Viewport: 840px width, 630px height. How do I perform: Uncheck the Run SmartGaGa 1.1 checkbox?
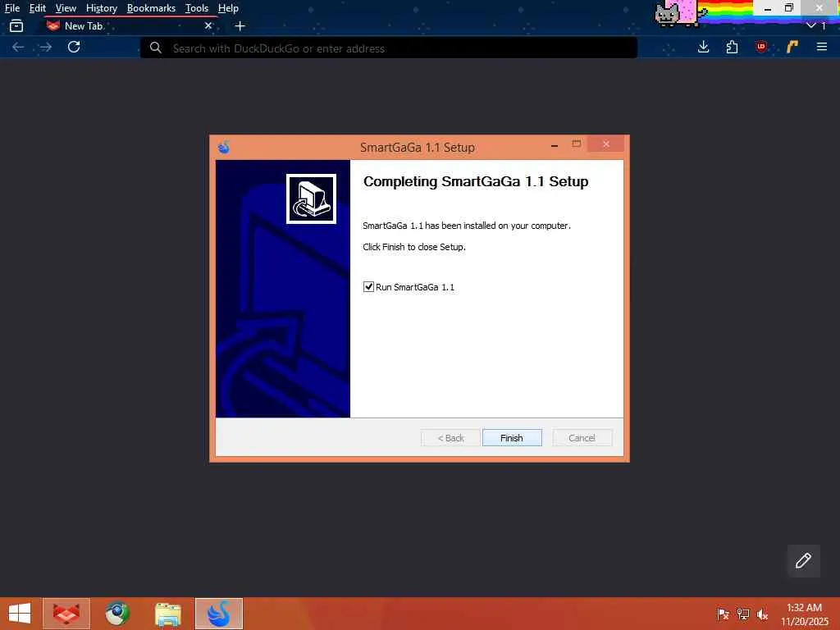coord(368,286)
